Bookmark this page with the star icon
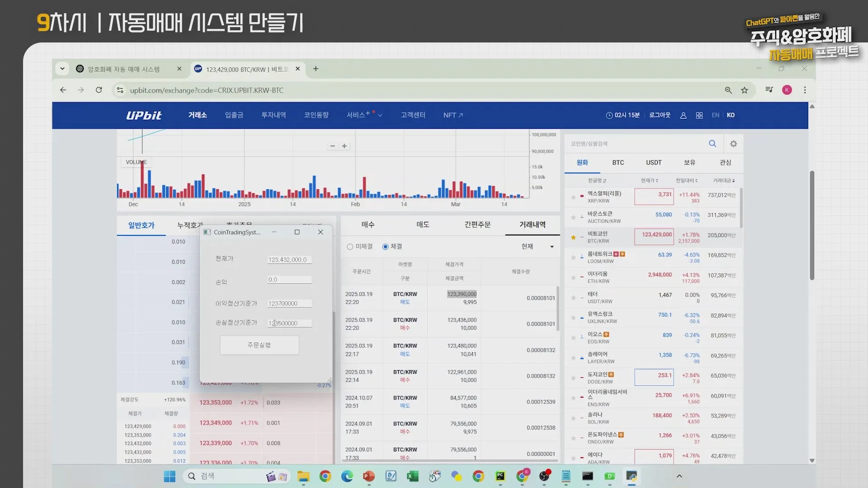The width and height of the screenshot is (868, 488). pyautogui.click(x=745, y=90)
